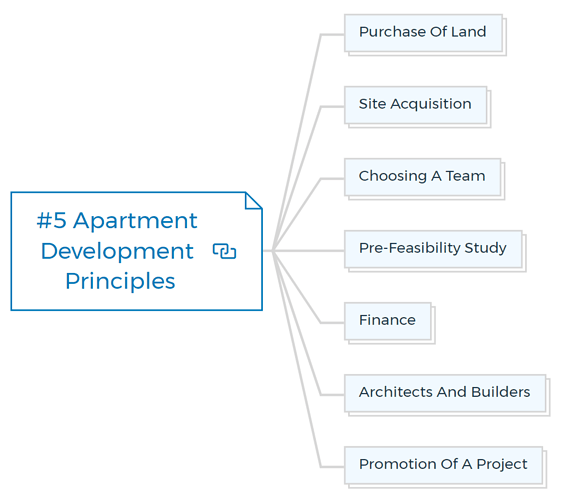
Task: Click the #5 Apartment Development Principles title
Action: [117, 251]
